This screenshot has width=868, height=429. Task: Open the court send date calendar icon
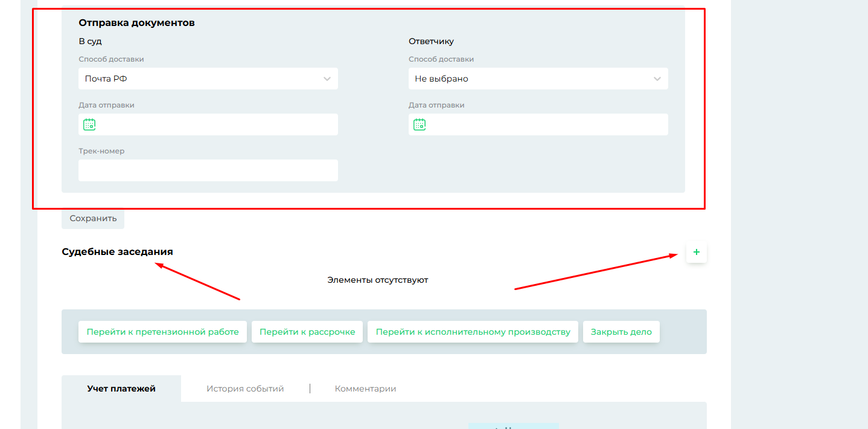point(89,124)
